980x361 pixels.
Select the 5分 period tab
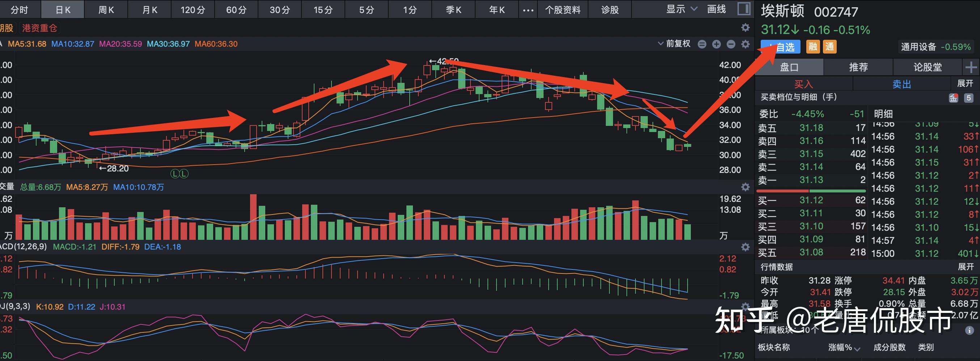(x=367, y=9)
